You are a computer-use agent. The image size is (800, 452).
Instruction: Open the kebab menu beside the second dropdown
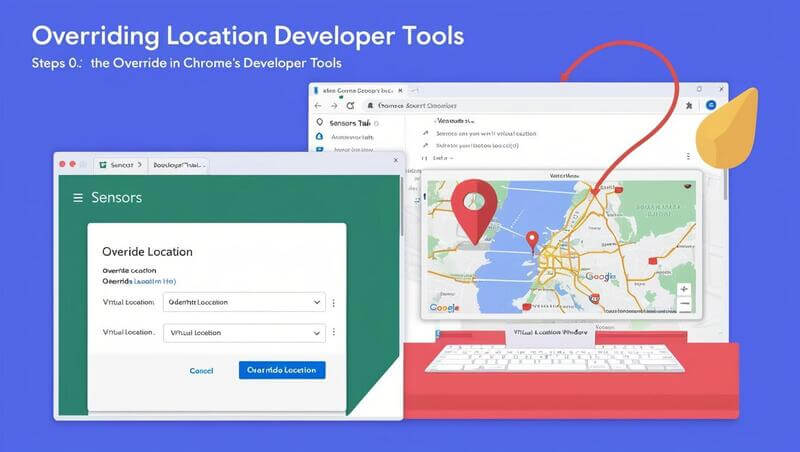[334, 332]
